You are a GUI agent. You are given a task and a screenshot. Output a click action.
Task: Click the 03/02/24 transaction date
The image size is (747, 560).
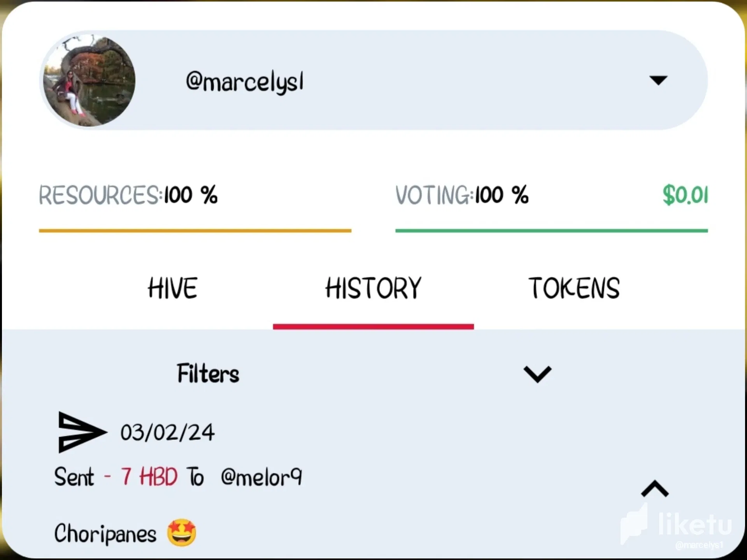[x=167, y=432]
